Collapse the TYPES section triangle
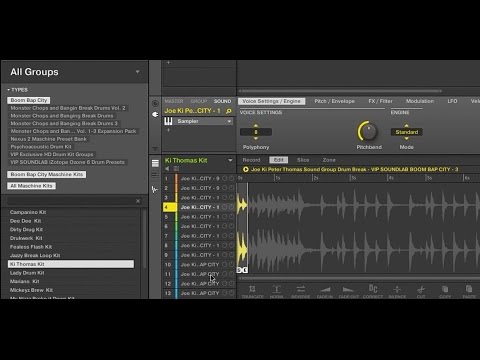Screen dimensions: 480x360 pos(8,90)
